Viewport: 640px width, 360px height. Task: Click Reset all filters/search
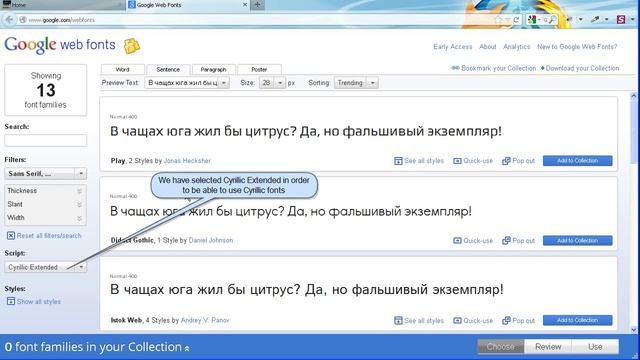click(44, 236)
